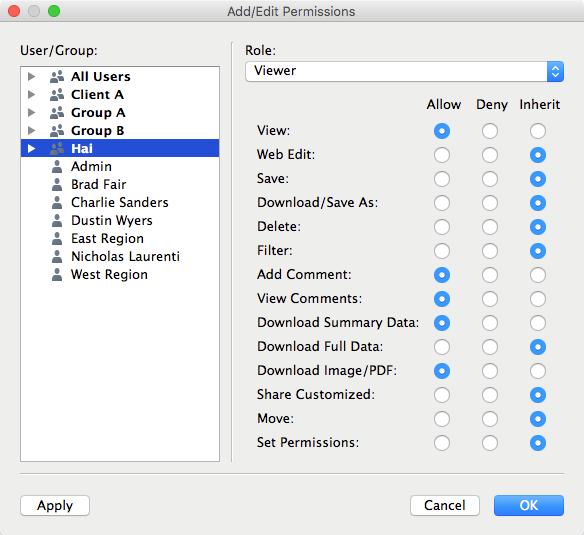The image size is (584, 535).
Task: Expand the Group A tree node
Action: click(32, 113)
